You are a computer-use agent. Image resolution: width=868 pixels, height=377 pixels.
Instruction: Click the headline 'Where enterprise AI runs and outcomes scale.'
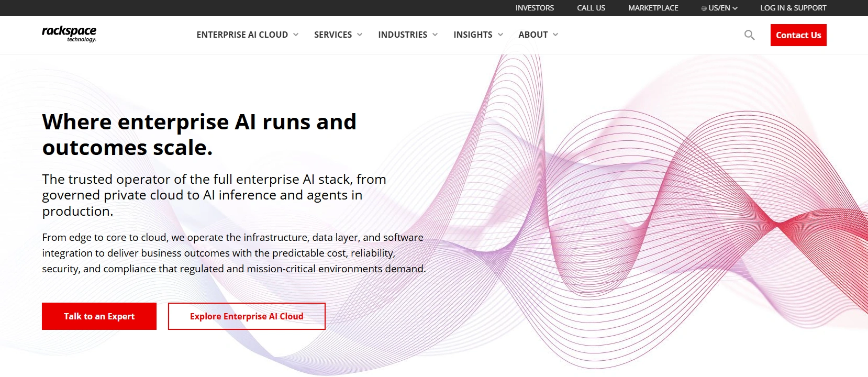(x=199, y=135)
